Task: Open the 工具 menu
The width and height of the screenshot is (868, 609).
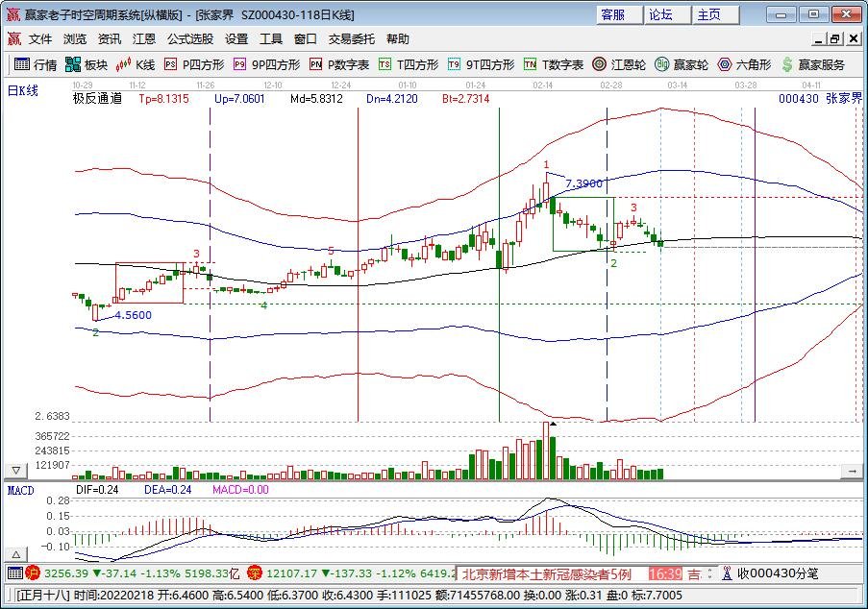Action: tap(271, 38)
